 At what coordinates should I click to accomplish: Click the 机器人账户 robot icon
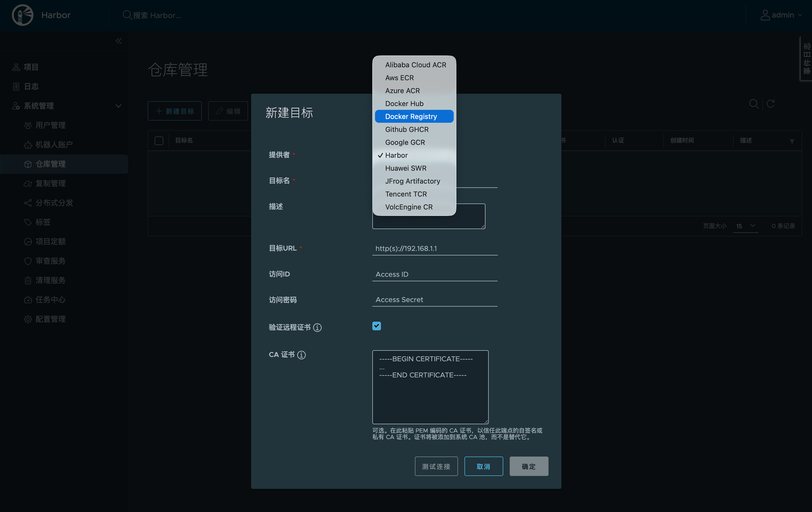28,145
